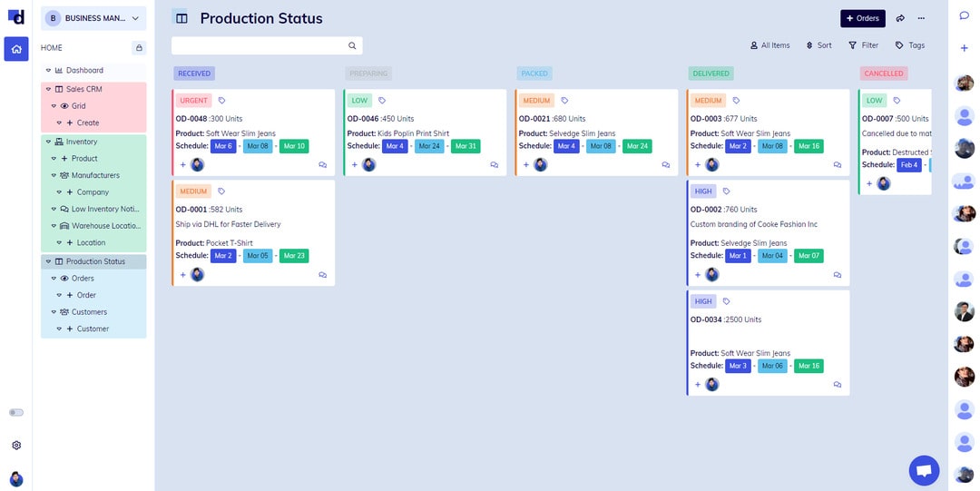Click the Filter button
Screen dimensions: 980x491
863,45
